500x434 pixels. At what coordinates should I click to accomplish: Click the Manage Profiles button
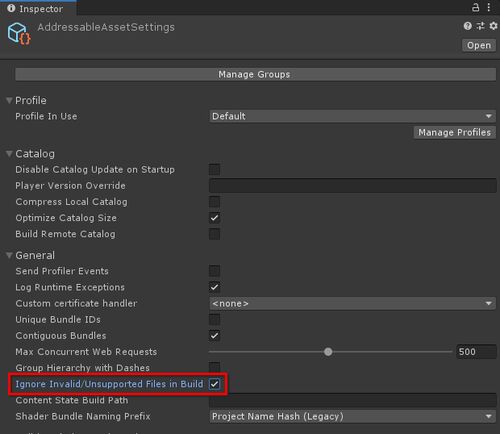[455, 132]
